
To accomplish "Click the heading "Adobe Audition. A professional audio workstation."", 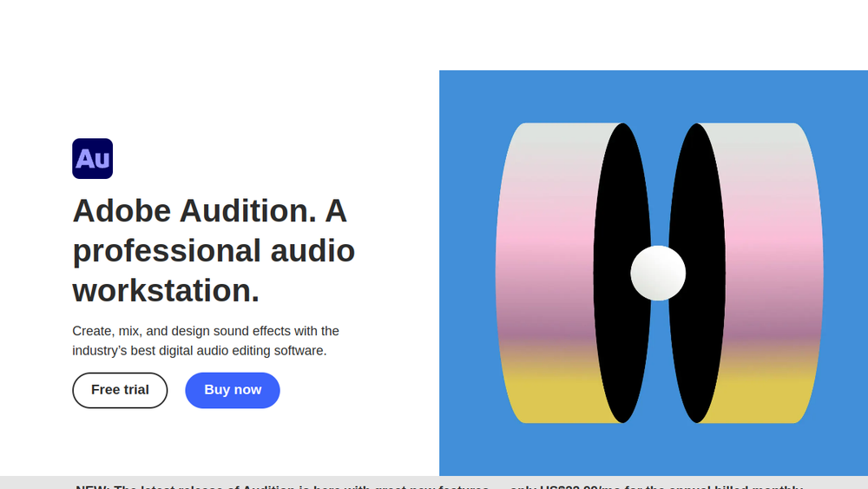I will pos(214,250).
